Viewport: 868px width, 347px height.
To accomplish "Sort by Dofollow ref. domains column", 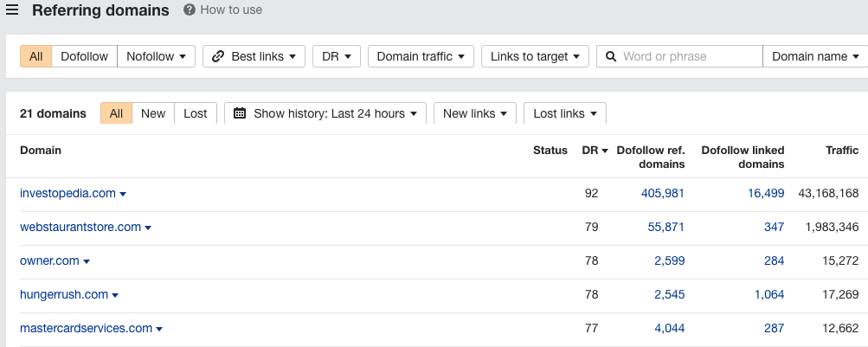I will coord(651,157).
